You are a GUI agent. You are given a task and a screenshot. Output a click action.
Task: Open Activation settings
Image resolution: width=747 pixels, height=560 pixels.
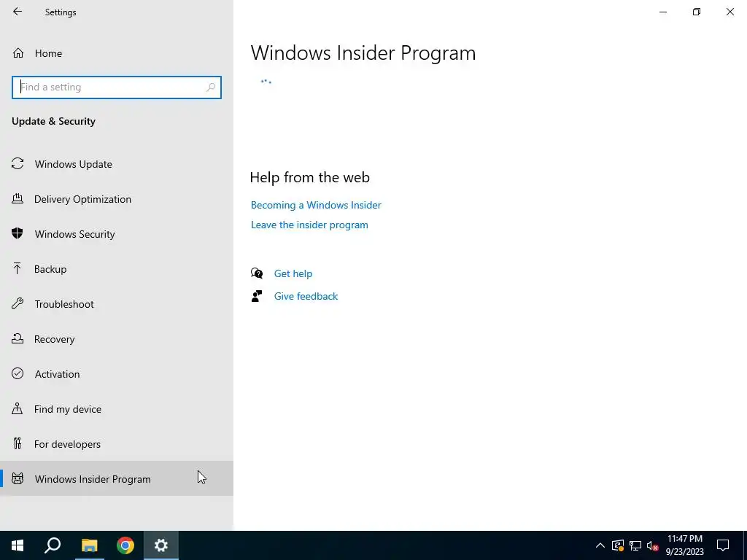117,374
